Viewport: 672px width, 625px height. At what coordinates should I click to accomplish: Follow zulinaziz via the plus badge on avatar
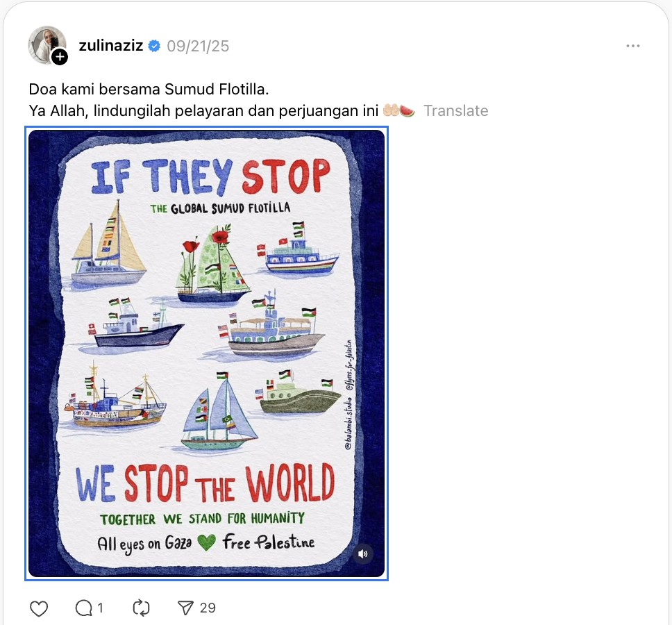(60, 57)
